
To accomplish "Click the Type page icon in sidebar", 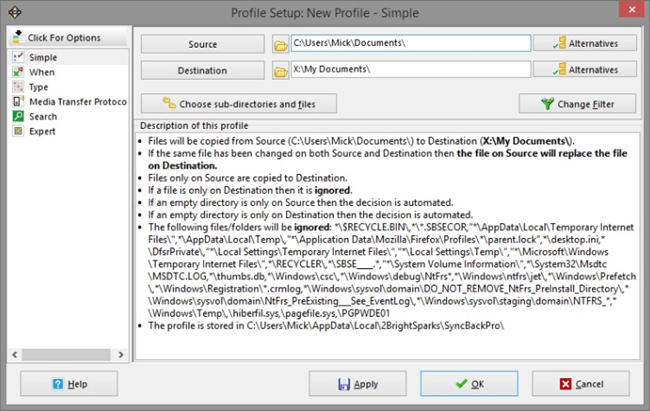I will point(18,87).
